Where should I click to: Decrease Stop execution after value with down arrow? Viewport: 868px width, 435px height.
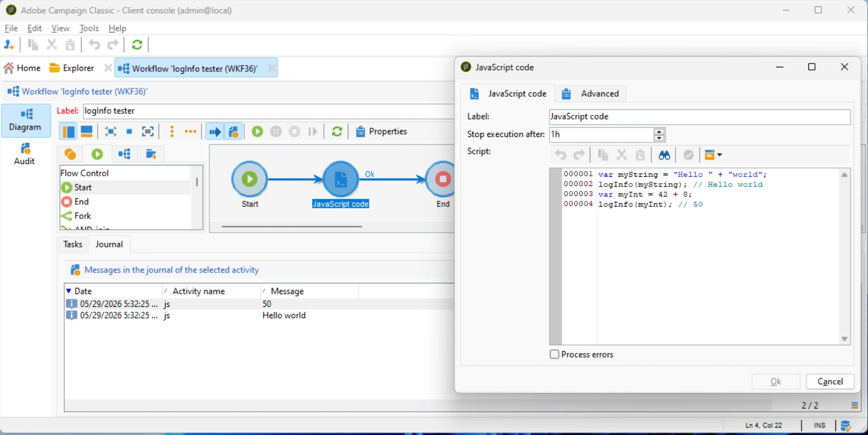click(x=659, y=138)
